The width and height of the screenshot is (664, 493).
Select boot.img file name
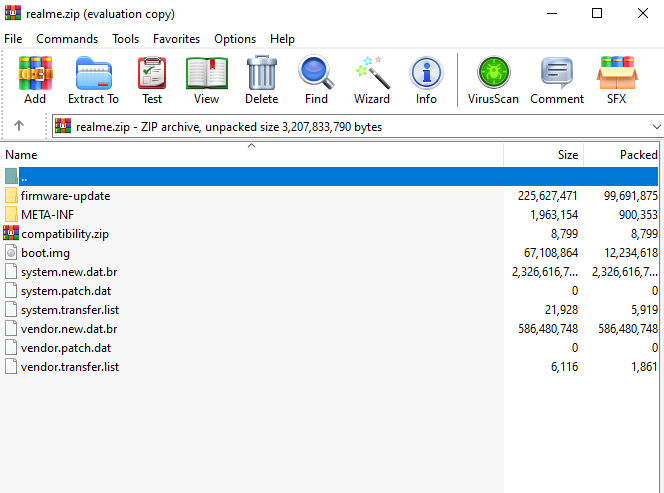tap(45, 253)
